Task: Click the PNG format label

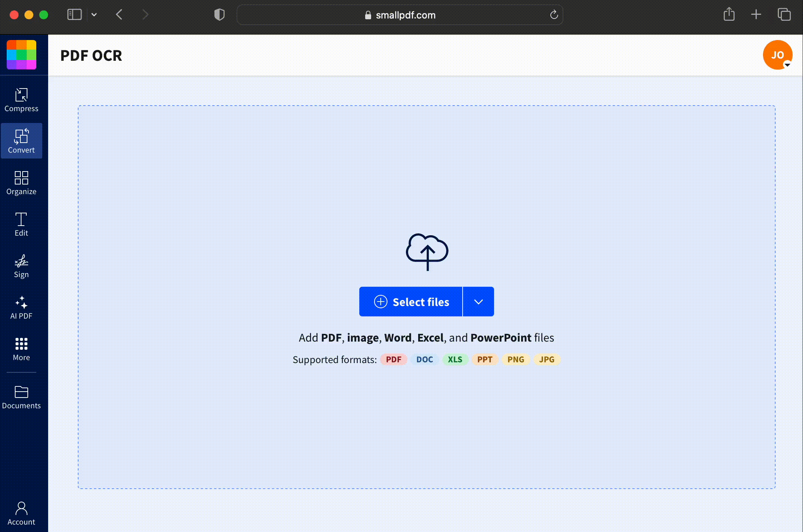Action: [x=515, y=359]
